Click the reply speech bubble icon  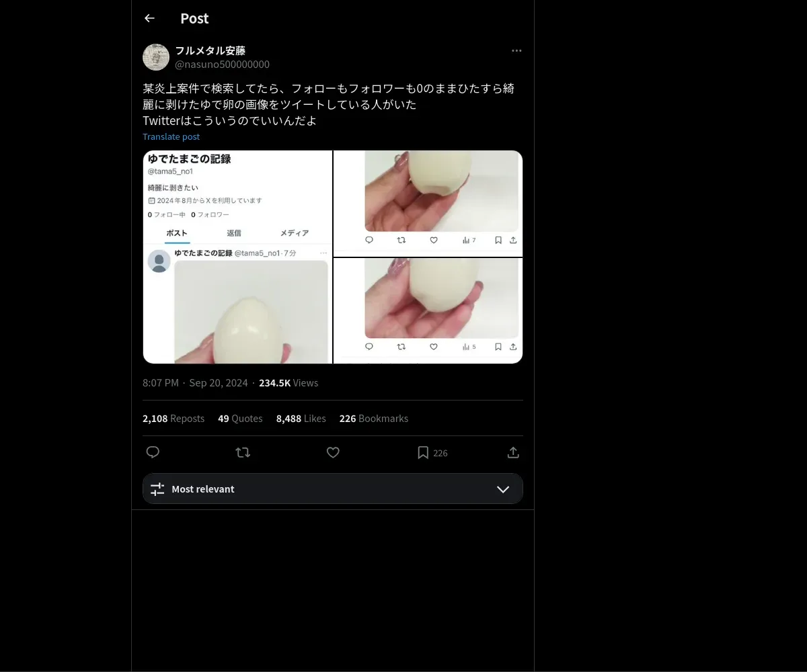tap(153, 452)
